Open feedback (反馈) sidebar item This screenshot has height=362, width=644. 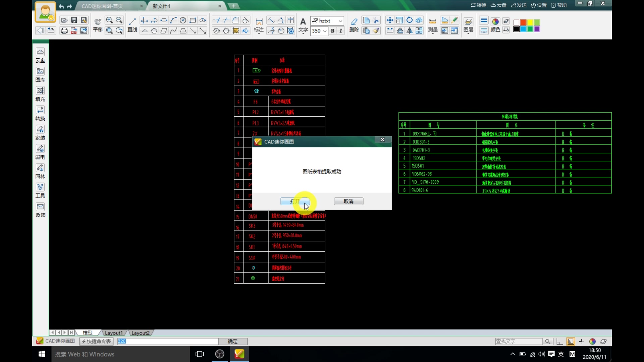point(40,210)
